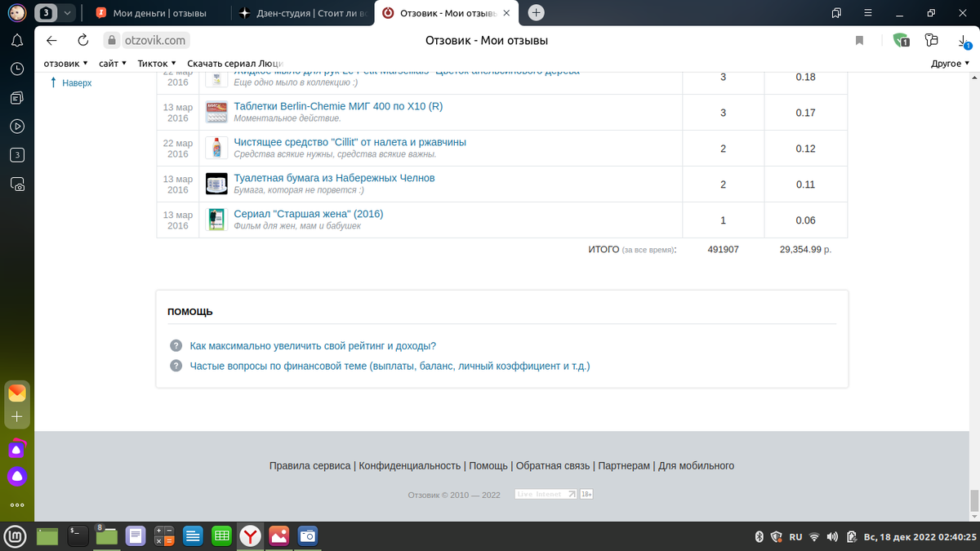Click the lock site security icon
Viewport: 980px width, 551px height.
coord(114,40)
